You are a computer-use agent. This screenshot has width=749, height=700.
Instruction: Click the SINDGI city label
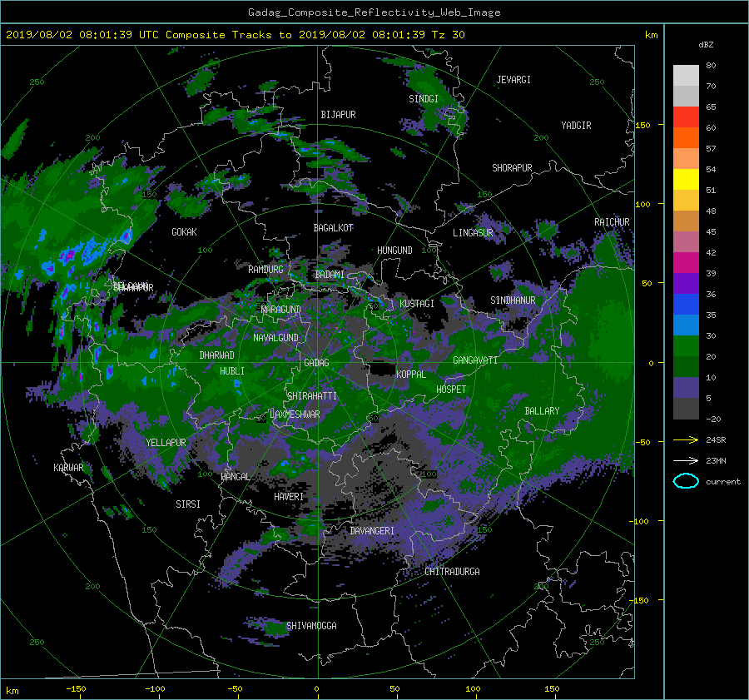(x=424, y=99)
